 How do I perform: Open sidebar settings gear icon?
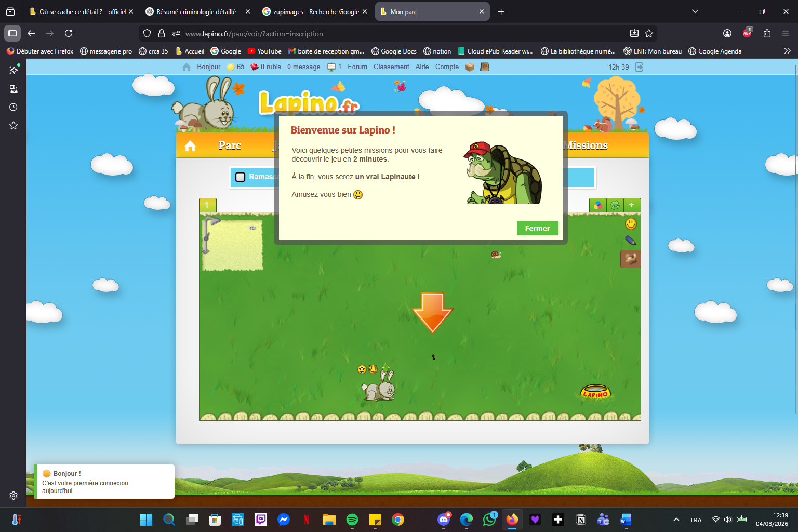[14, 496]
